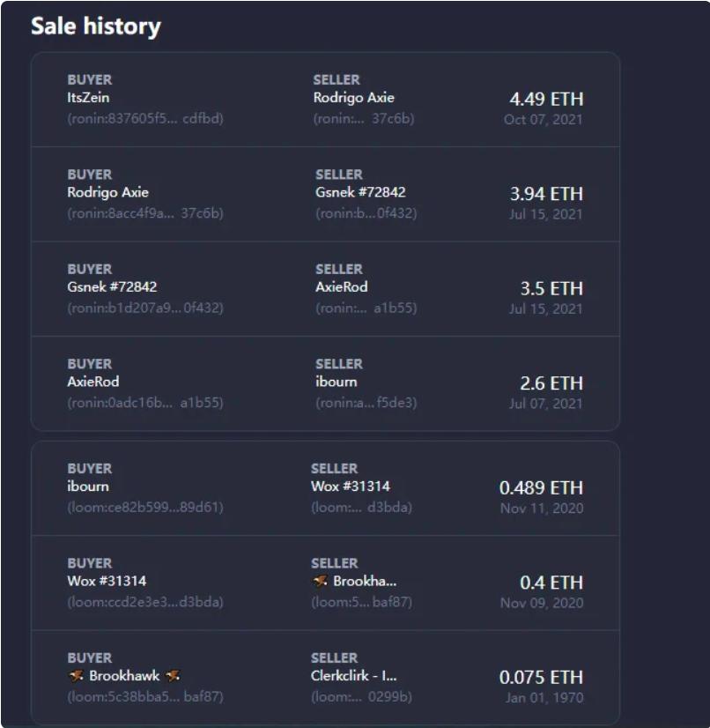Viewport: 710px width, 728px height.
Task: Click buyer ibourn with loom address
Action: (88, 487)
